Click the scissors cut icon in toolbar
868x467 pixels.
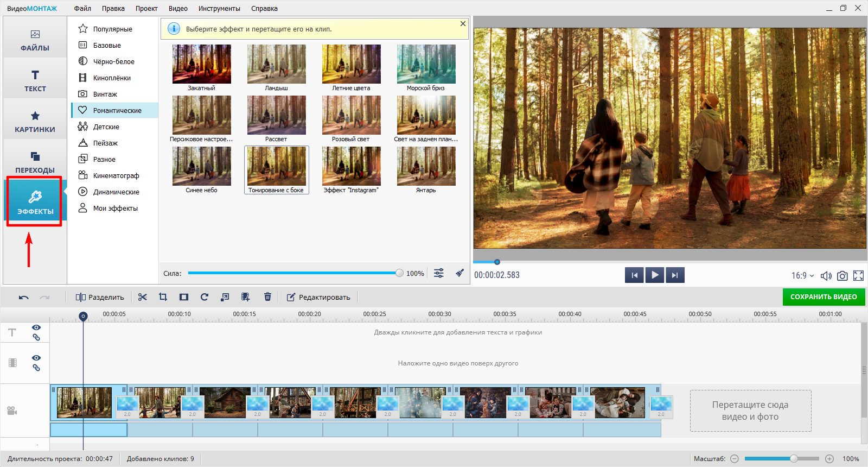(143, 297)
